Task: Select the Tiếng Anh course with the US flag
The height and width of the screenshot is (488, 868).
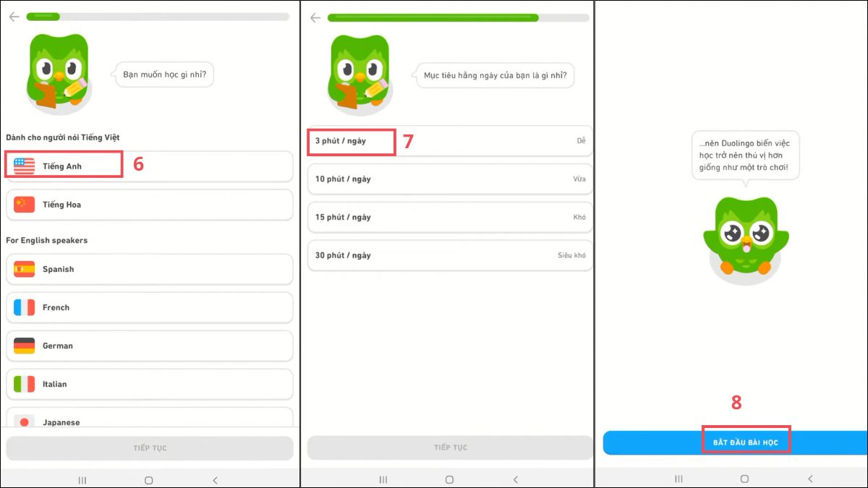Action: pyautogui.click(x=150, y=166)
